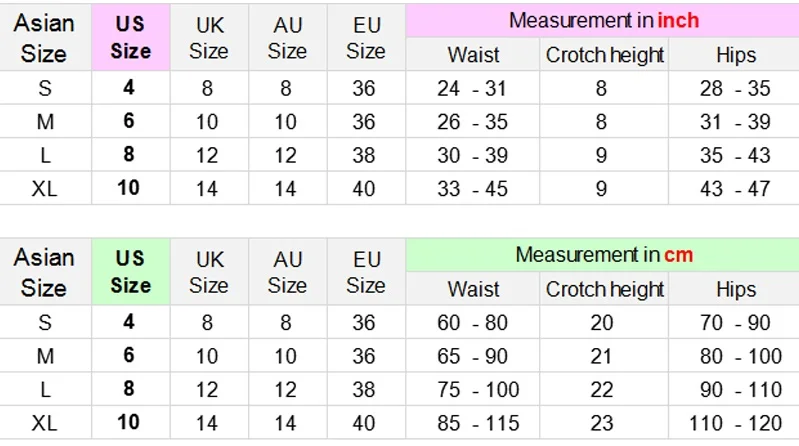
Task: Click hips range 43 - 47
Action: tap(735, 188)
